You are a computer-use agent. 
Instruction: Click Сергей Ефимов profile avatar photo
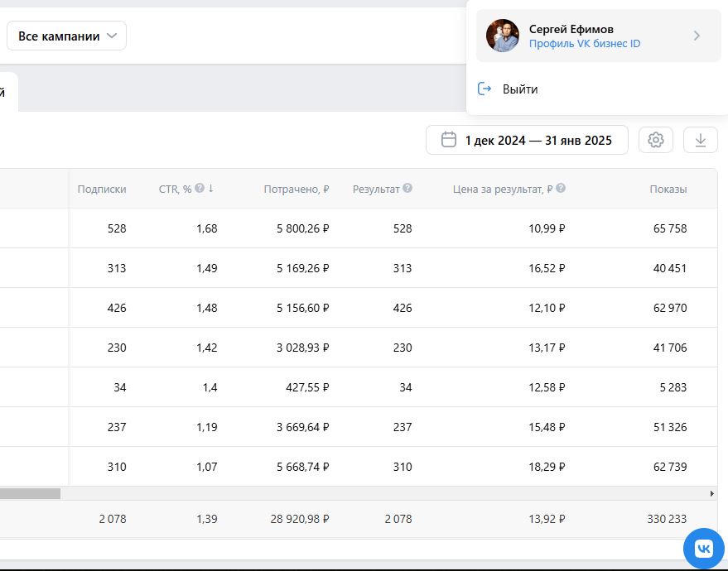503,36
